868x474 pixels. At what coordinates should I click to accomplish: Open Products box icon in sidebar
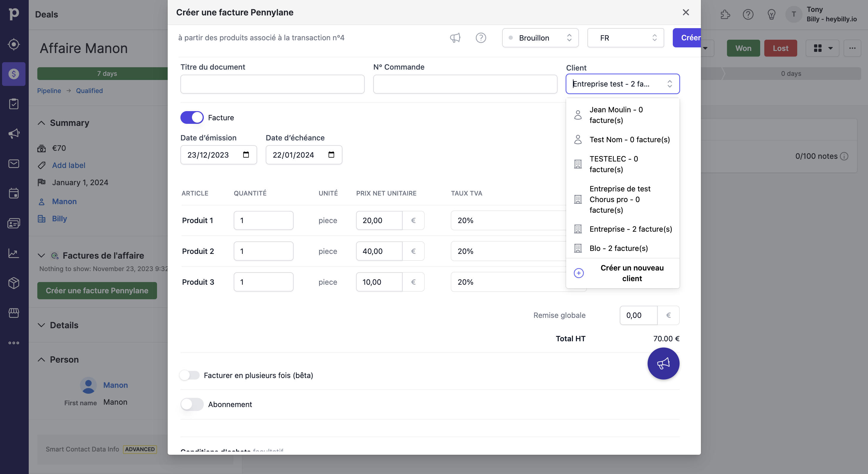[13, 283]
